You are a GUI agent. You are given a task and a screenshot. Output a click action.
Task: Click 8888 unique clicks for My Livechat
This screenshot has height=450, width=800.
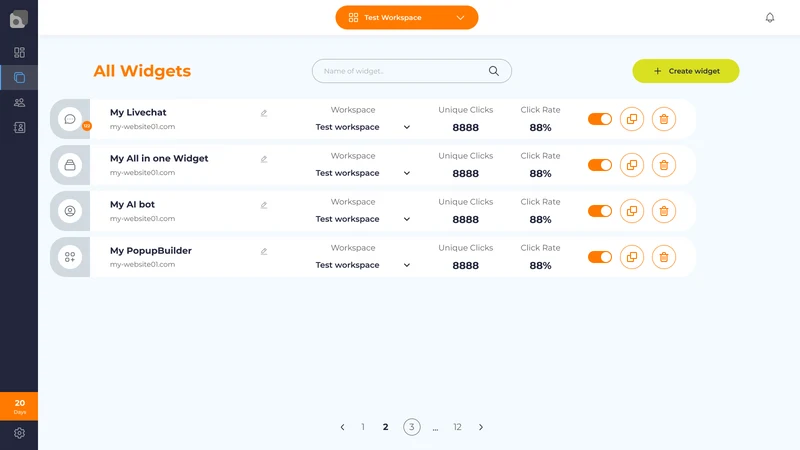coord(465,128)
